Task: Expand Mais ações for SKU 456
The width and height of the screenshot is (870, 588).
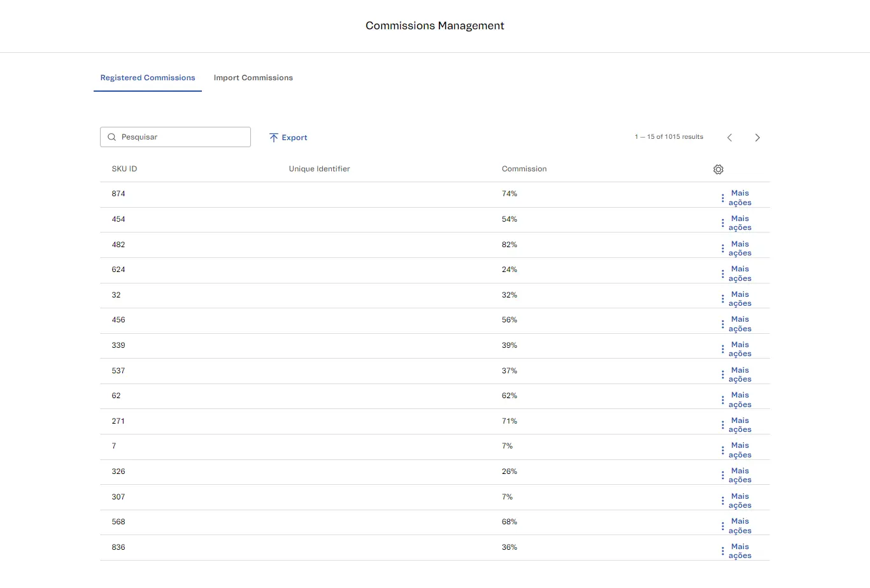Action: (740, 324)
